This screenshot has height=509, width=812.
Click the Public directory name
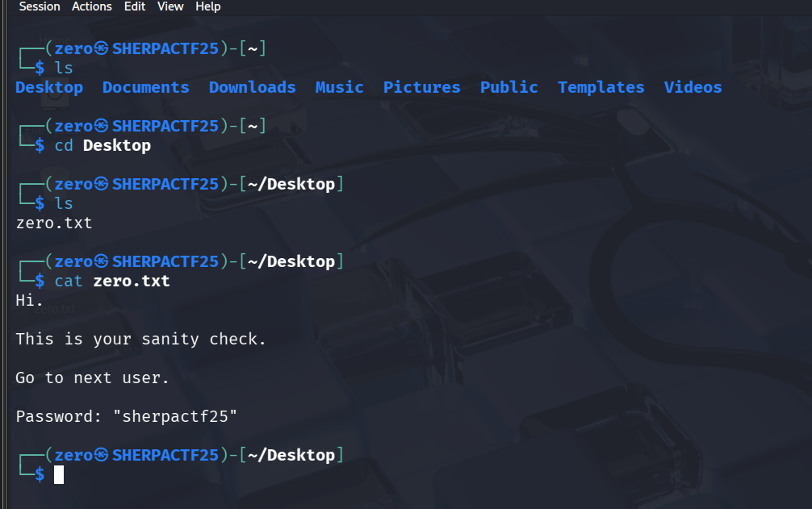(x=509, y=87)
